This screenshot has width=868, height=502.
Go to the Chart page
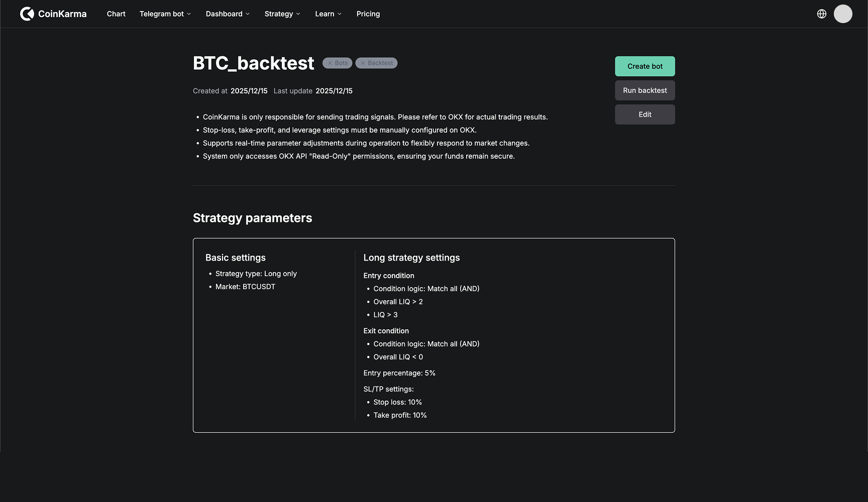click(116, 14)
